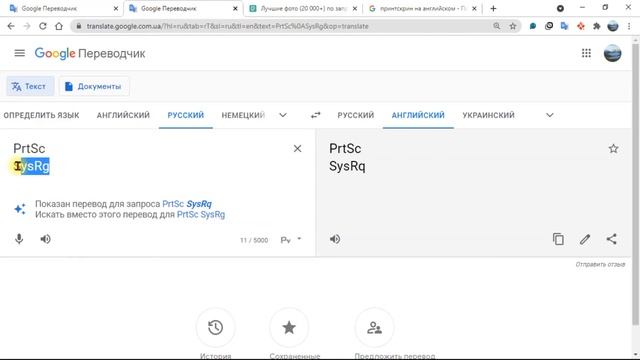Listen to the translated text
The height and width of the screenshot is (360, 640).
tap(335, 239)
